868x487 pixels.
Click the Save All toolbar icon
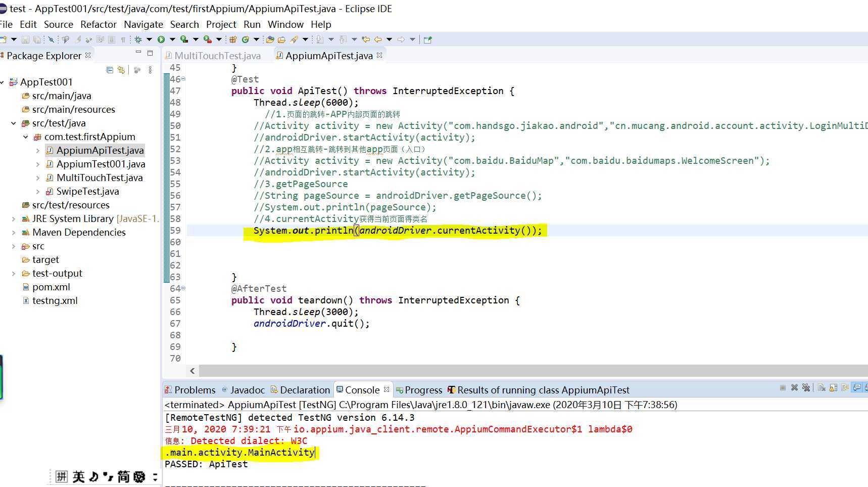pyautogui.click(x=37, y=39)
